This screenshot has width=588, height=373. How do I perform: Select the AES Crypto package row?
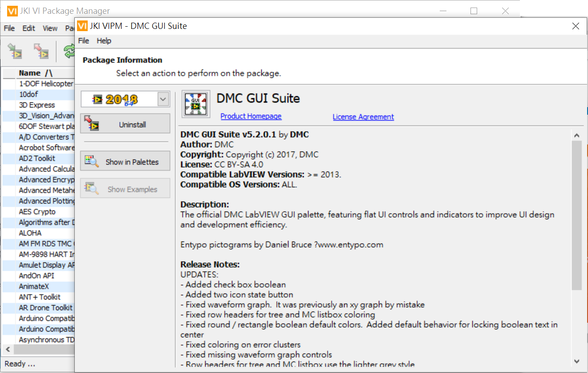tap(38, 212)
